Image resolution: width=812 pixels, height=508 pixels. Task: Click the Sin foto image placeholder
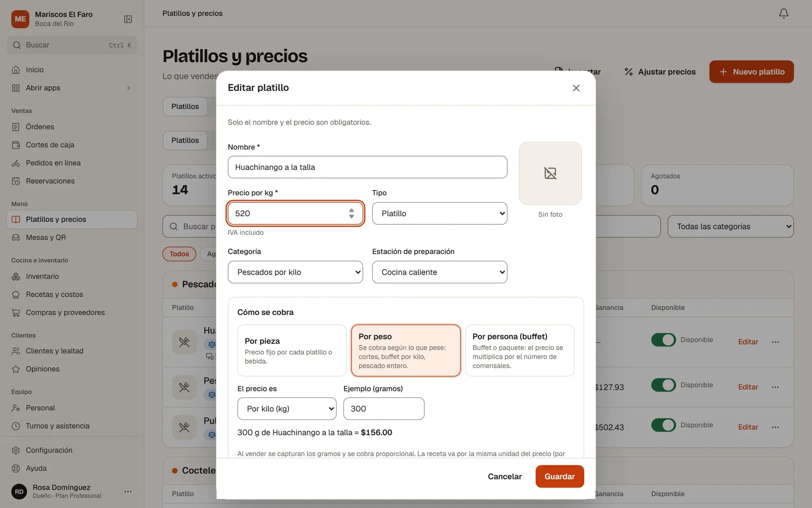[550, 173]
